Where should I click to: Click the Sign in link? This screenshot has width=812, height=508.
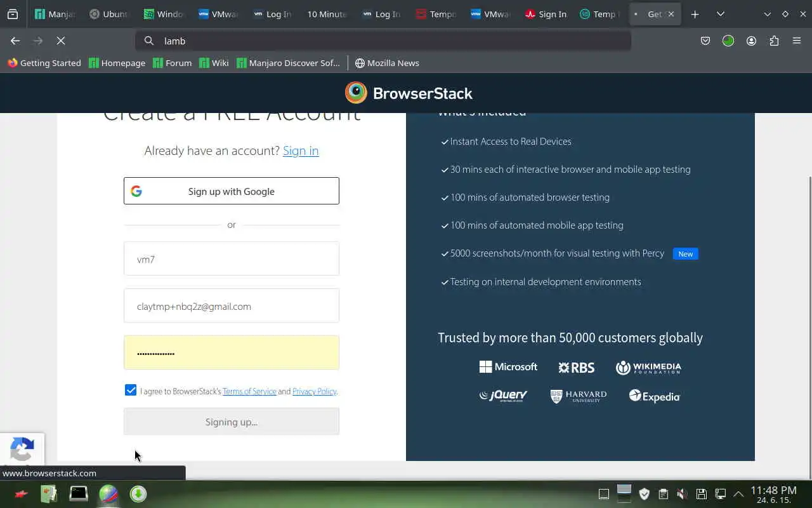click(301, 150)
